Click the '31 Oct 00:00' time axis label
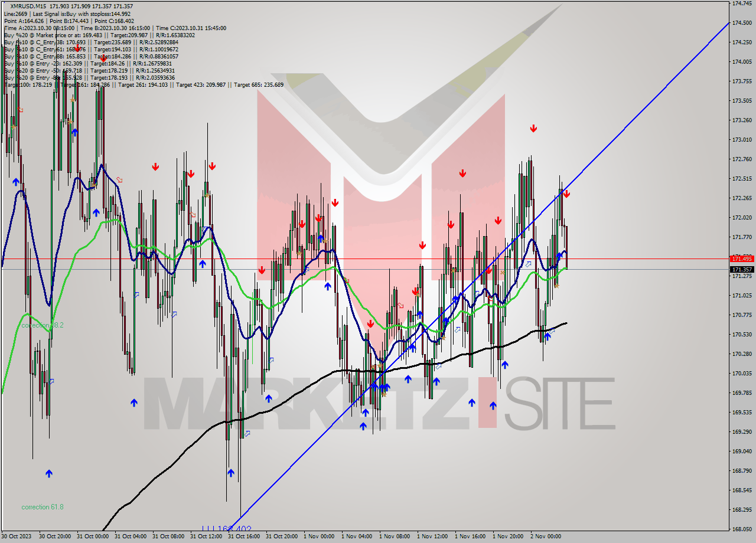The image size is (756, 543). click(93, 537)
